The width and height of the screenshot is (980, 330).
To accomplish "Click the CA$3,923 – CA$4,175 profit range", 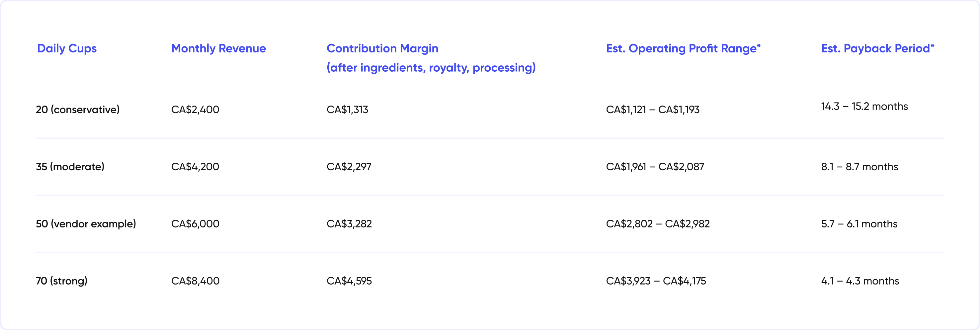I will pyautogui.click(x=656, y=281).
